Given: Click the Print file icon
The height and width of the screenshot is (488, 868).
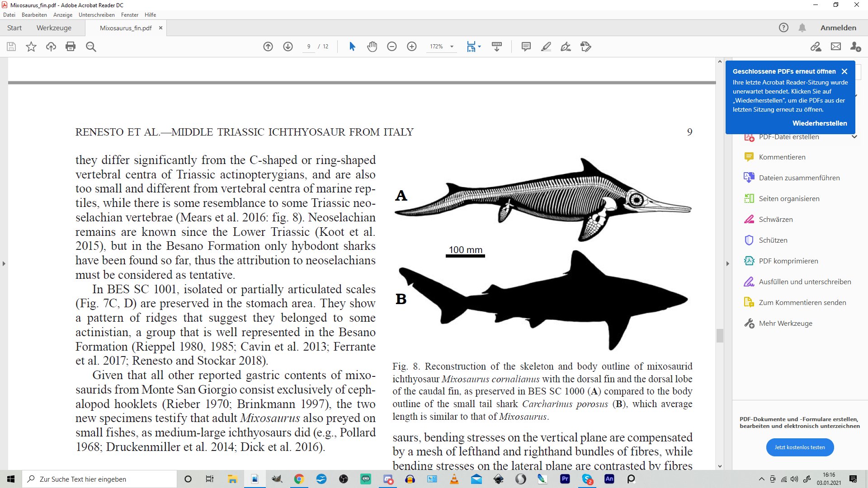Looking at the screenshot, I should coord(71,47).
